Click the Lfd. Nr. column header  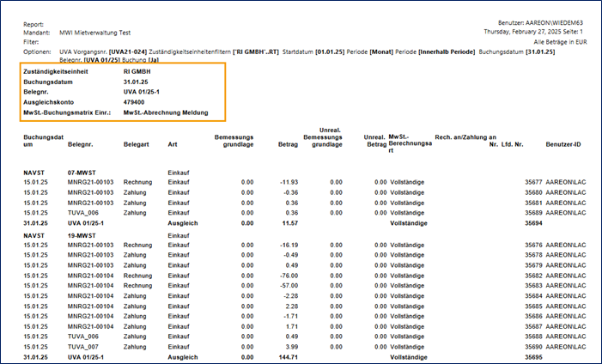click(x=517, y=145)
